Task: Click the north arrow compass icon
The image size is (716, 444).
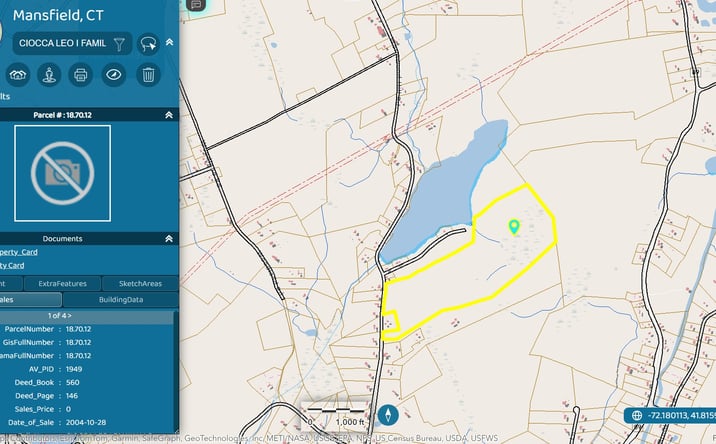Action: pyautogui.click(x=388, y=415)
